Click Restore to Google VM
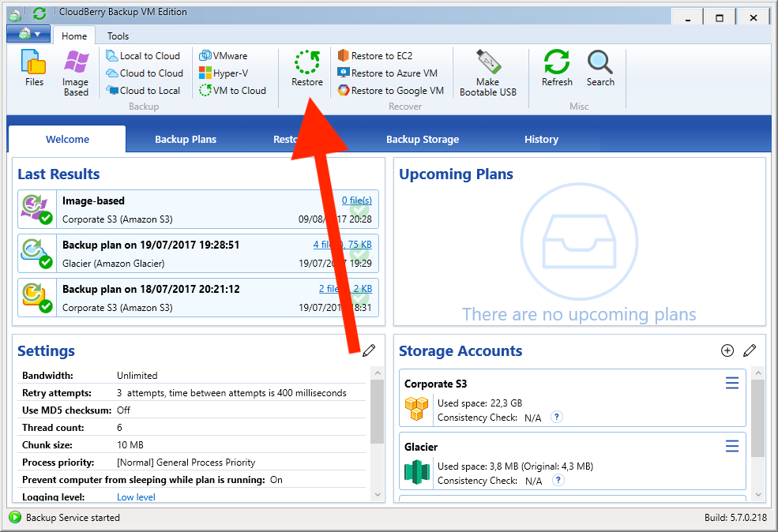Screen dimensions: 778x532 [x=390, y=91]
